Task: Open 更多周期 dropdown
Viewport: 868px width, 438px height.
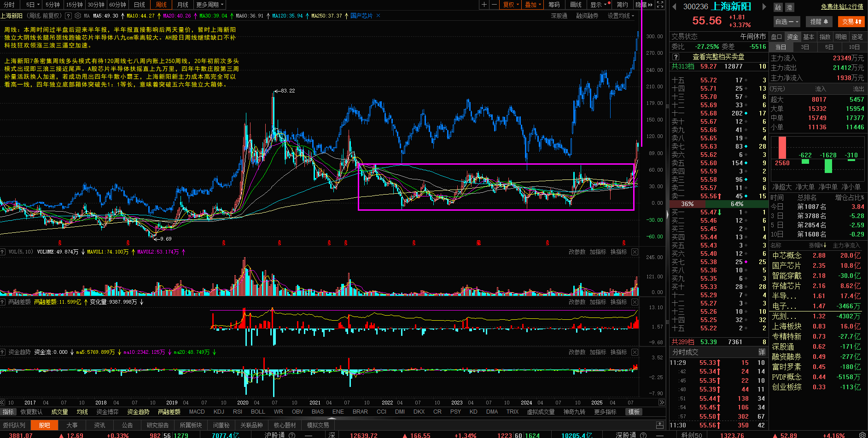Action: 210,5
